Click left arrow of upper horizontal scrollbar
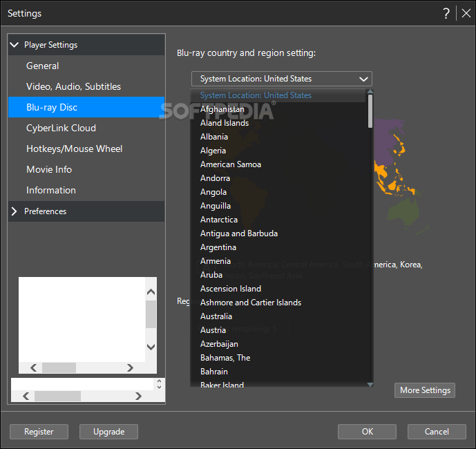The width and height of the screenshot is (476, 449). pyautogui.click(x=33, y=367)
